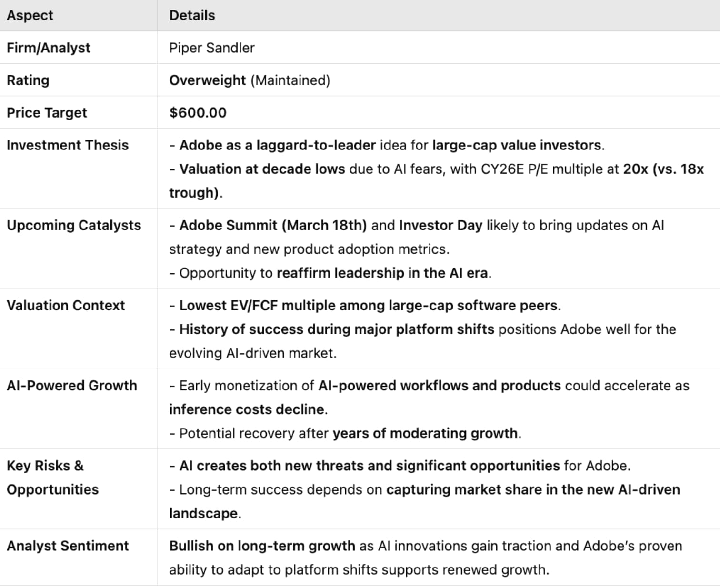Click the Details column header
The height and width of the screenshot is (588, 720).
192,16
